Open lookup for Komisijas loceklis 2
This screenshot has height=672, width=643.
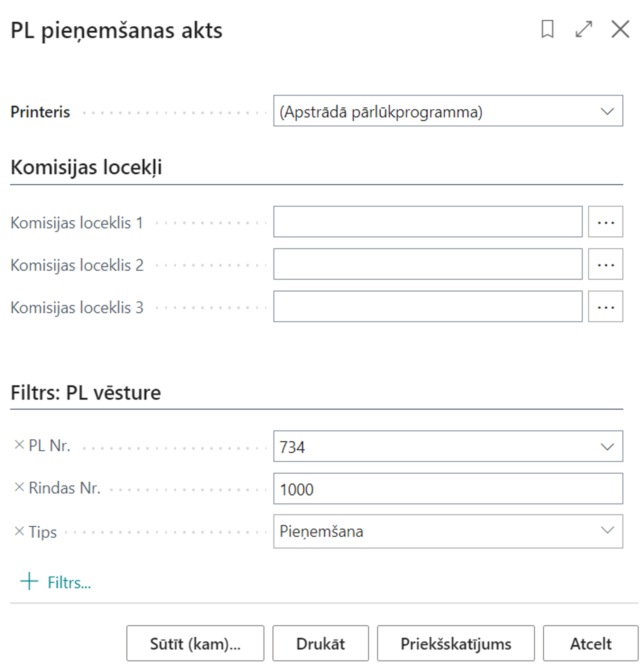[605, 264]
